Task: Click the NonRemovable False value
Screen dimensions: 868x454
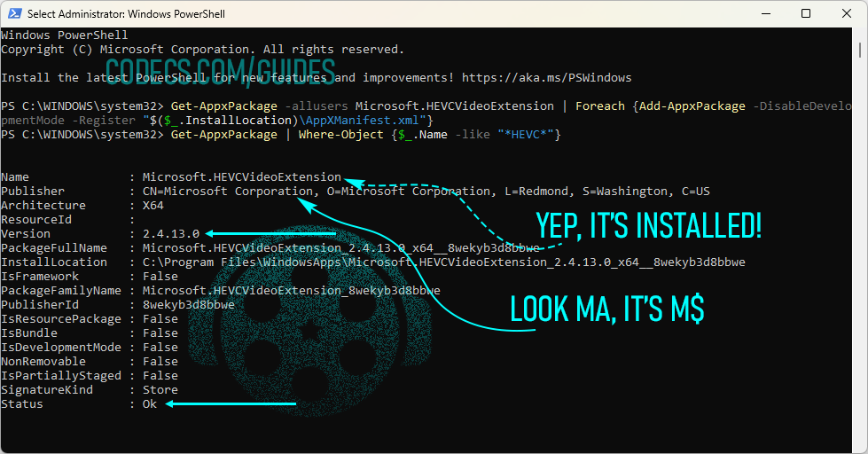Action: click(160, 362)
